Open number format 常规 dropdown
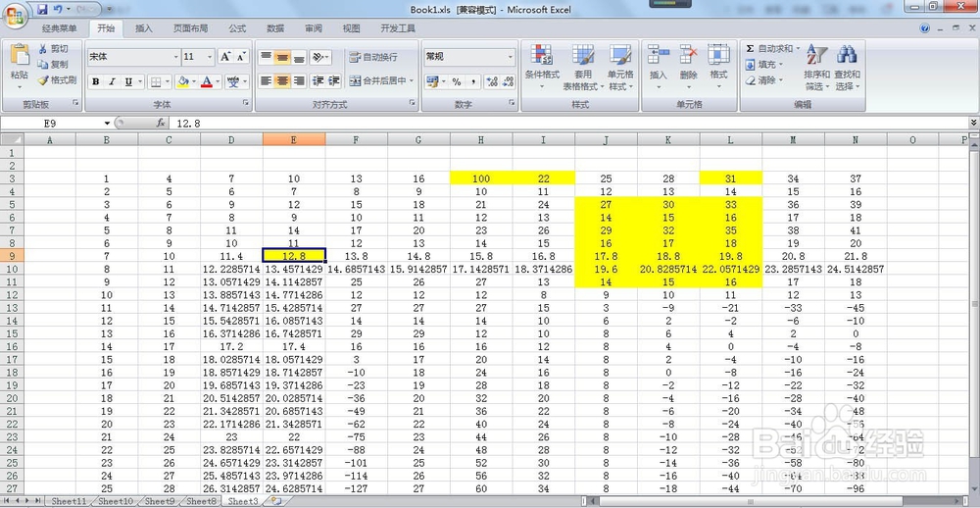The image size is (980, 508). click(x=510, y=57)
